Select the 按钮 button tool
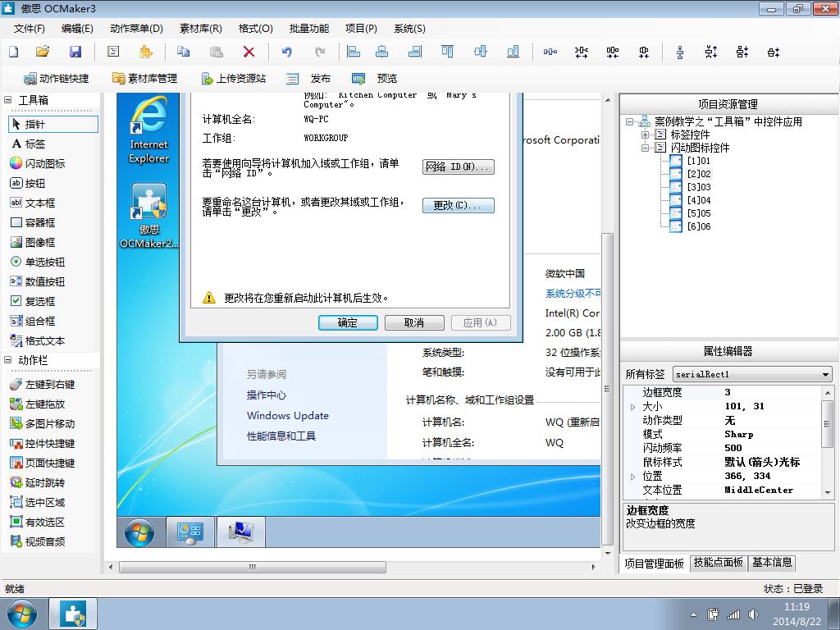The width and height of the screenshot is (840, 630). coord(28,183)
